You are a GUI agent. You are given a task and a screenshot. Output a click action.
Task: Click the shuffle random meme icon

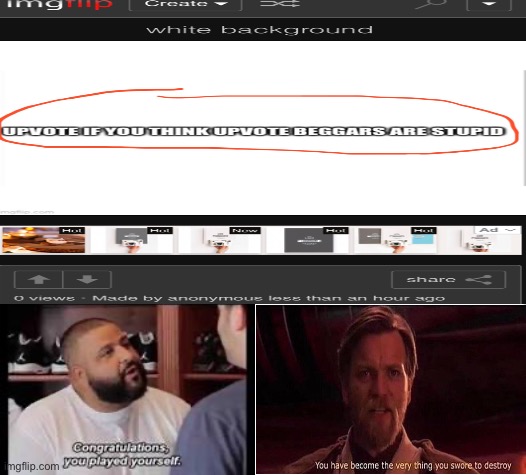pos(279,4)
